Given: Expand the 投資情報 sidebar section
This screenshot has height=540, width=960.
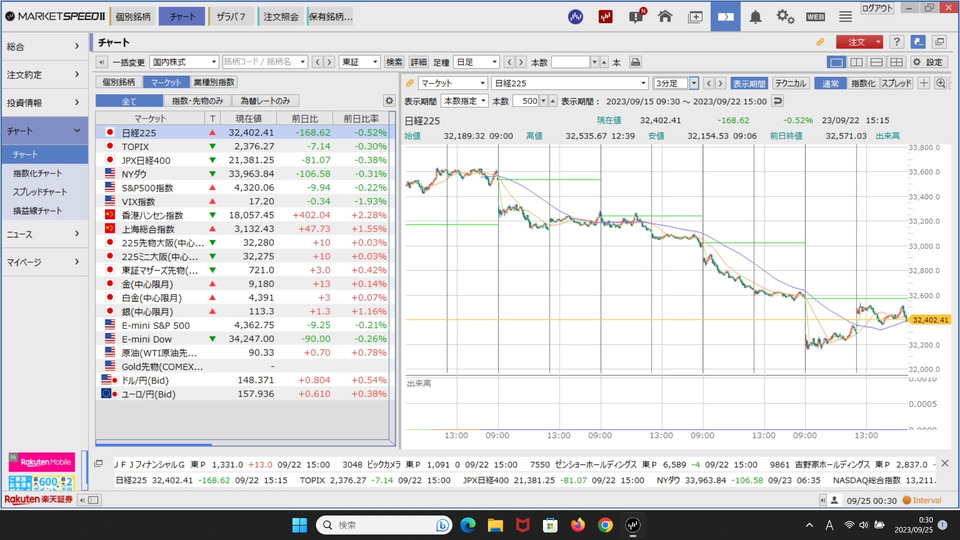Looking at the screenshot, I should [44, 102].
